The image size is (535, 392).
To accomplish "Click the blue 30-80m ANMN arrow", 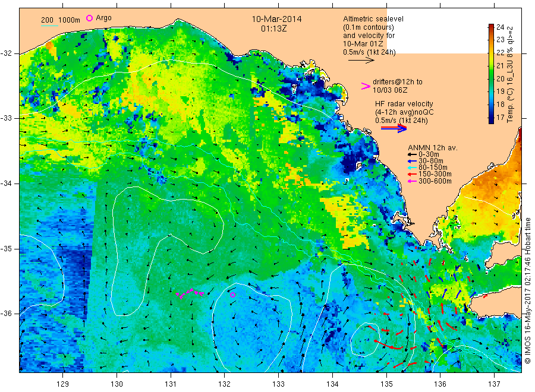I will [412, 161].
